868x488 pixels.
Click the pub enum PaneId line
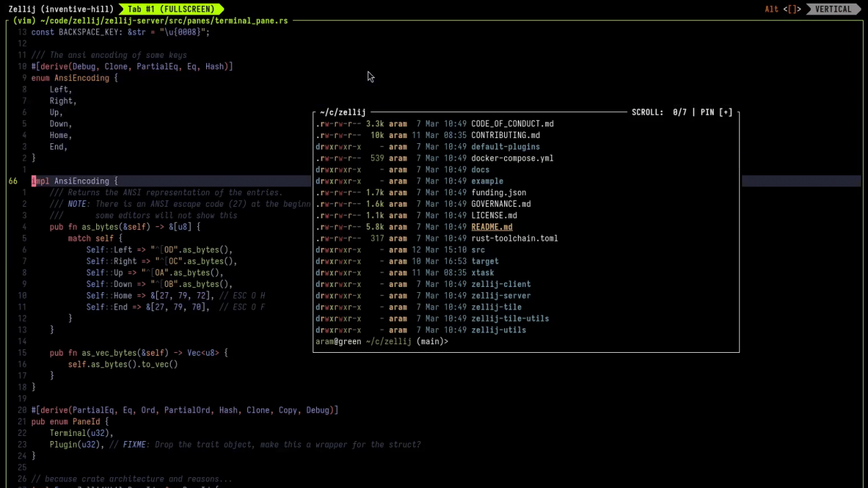(69, 421)
